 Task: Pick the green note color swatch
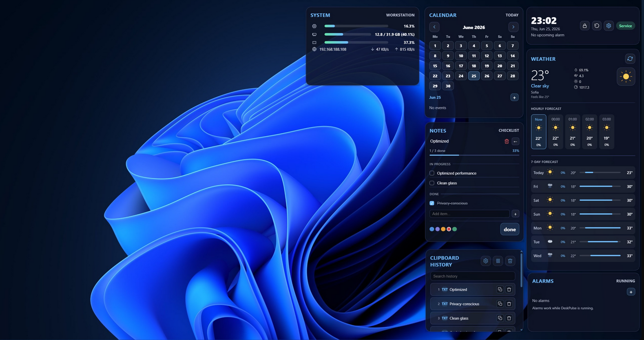455,229
